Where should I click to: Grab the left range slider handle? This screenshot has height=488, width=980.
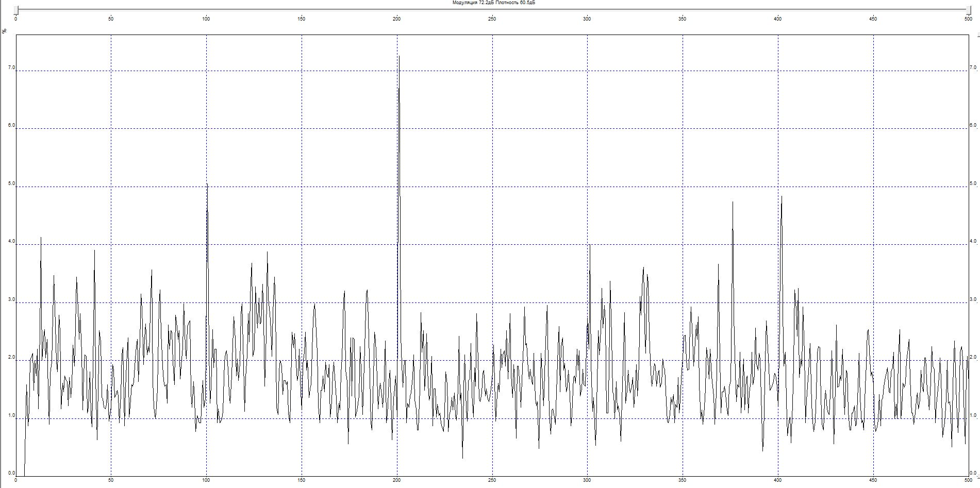[x=16, y=10]
